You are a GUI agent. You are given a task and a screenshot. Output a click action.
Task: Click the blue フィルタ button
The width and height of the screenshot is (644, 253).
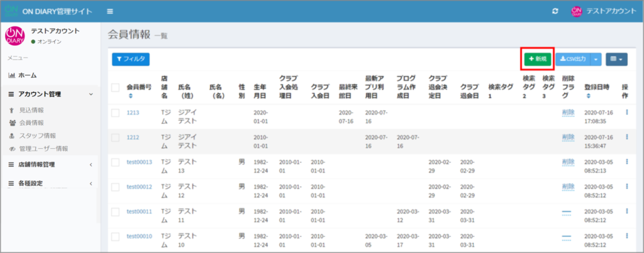[131, 59]
